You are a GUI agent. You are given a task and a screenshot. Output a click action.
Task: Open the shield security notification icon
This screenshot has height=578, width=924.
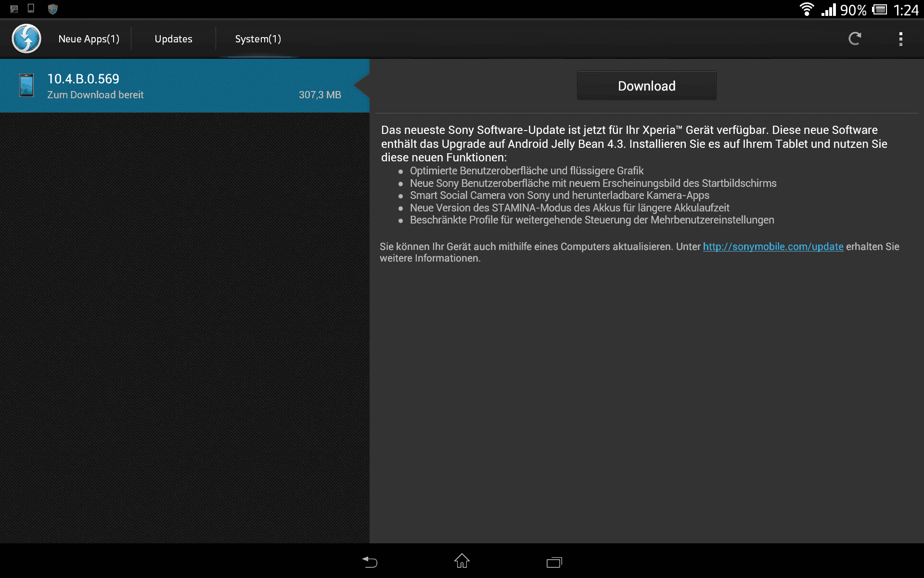click(53, 9)
